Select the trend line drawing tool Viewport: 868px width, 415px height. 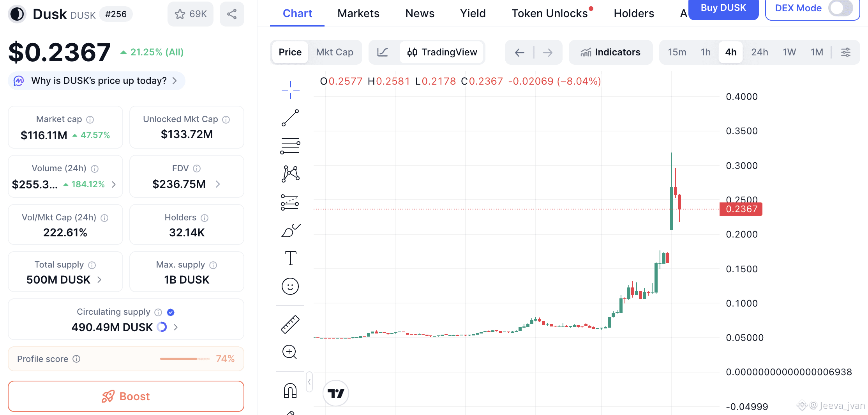tap(290, 118)
